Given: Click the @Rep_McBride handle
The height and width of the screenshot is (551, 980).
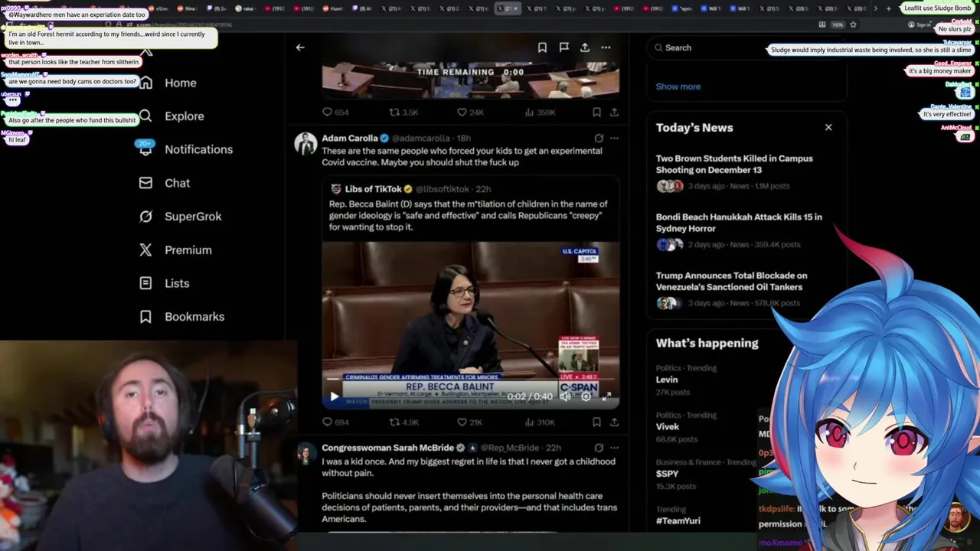Looking at the screenshot, I should pyautogui.click(x=510, y=448).
